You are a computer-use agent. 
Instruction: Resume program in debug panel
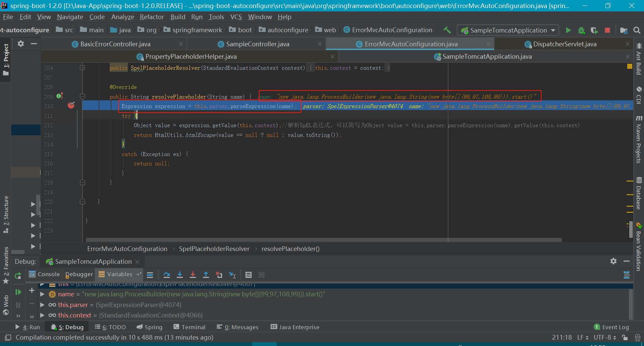[18, 292]
